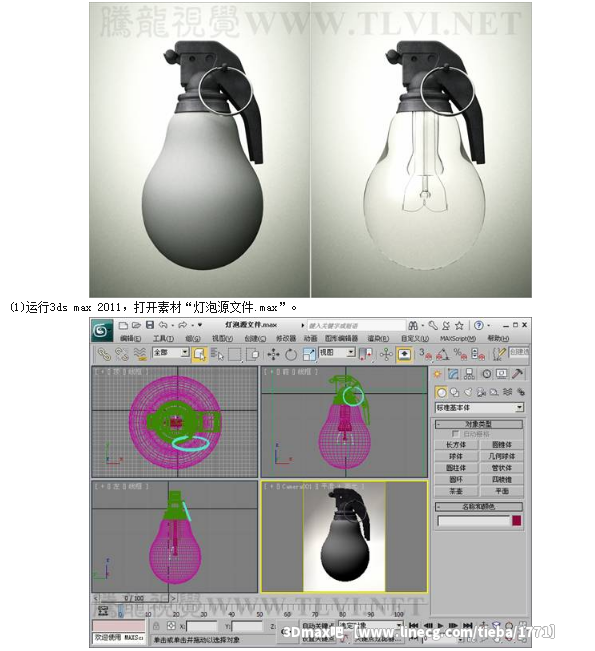Toggle the 自动栅格 checkbox
This screenshot has width=595, height=651.
point(455,434)
